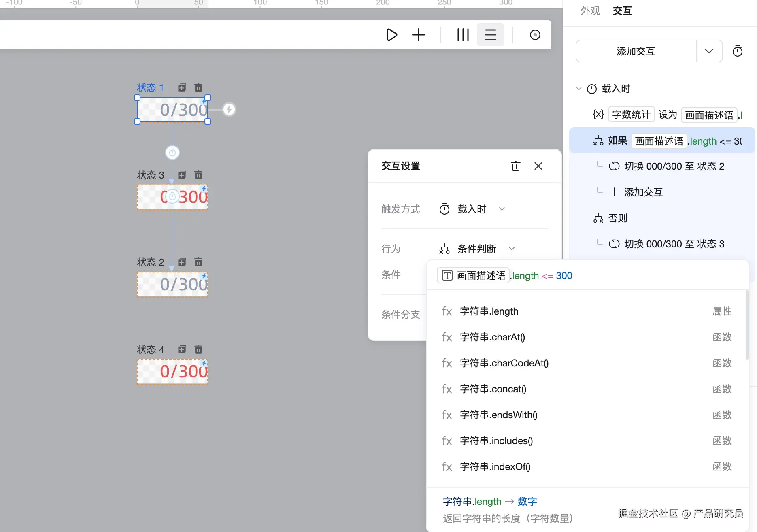Viewport: 757px width, 532px height.
Task: Click the 画面描述语 variable chip in condition
Action: click(x=473, y=276)
